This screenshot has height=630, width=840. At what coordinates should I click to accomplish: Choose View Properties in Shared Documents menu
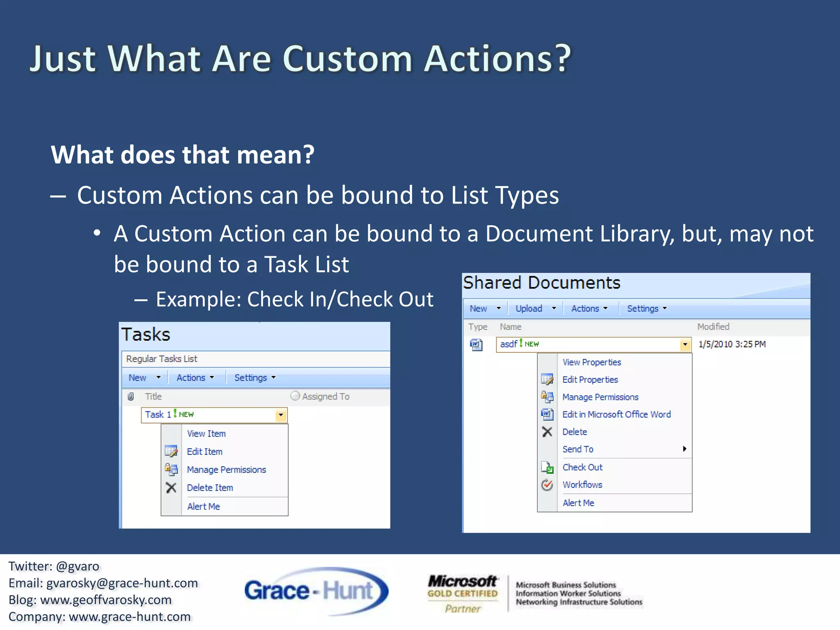pyautogui.click(x=592, y=362)
